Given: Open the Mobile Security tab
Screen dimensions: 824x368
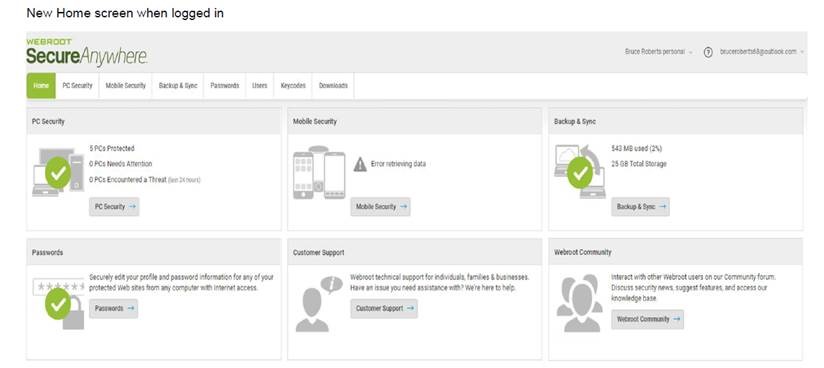Looking at the screenshot, I should coord(126,86).
